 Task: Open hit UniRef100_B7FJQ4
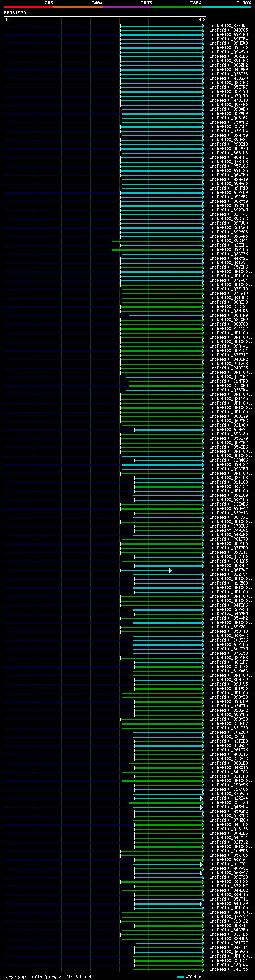[229, 26]
